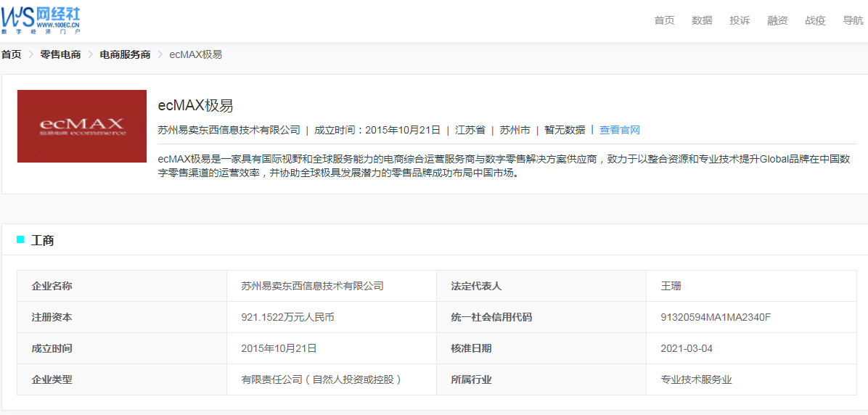Viewport: 868px width, 415px height.
Task: Open the 网经社 site logo
Action: point(41,19)
